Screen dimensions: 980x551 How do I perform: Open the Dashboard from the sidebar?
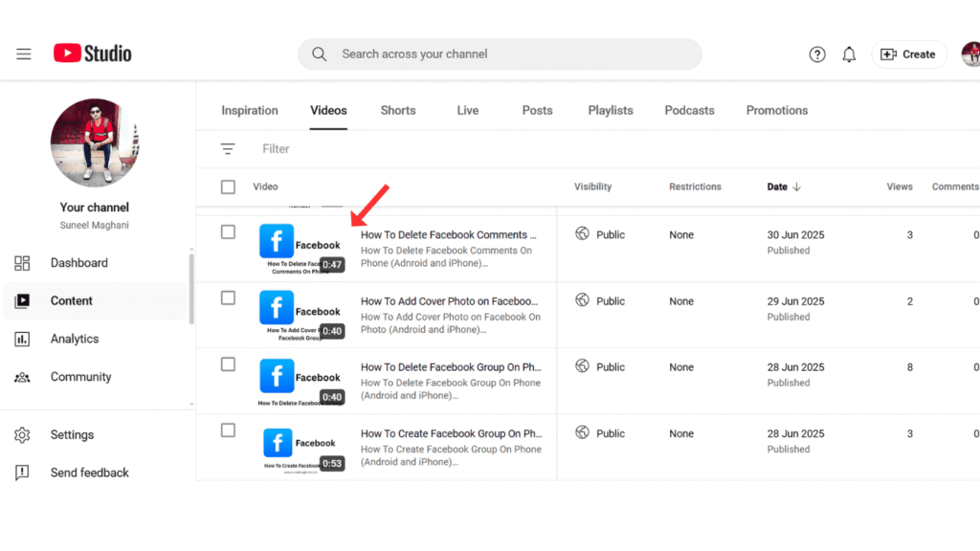coord(78,262)
